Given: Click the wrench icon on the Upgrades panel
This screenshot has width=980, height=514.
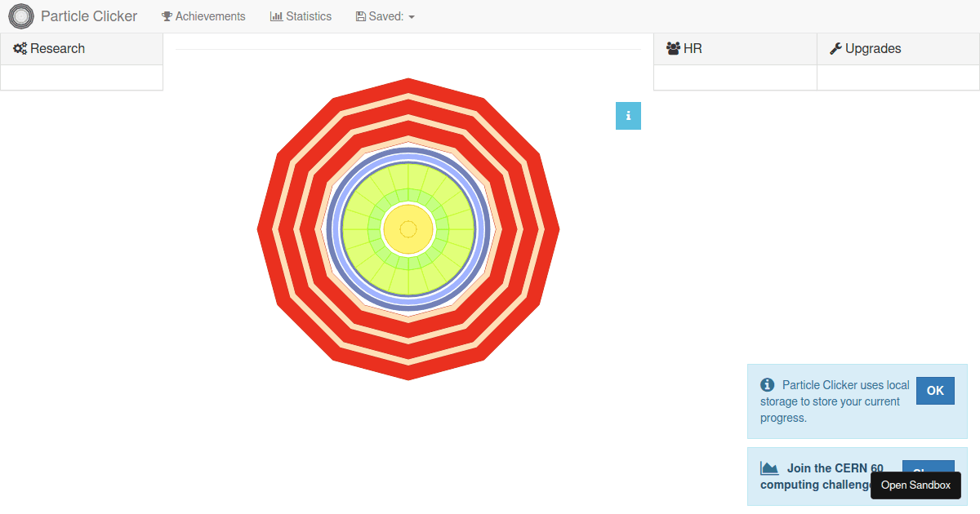Looking at the screenshot, I should coord(835,49).
